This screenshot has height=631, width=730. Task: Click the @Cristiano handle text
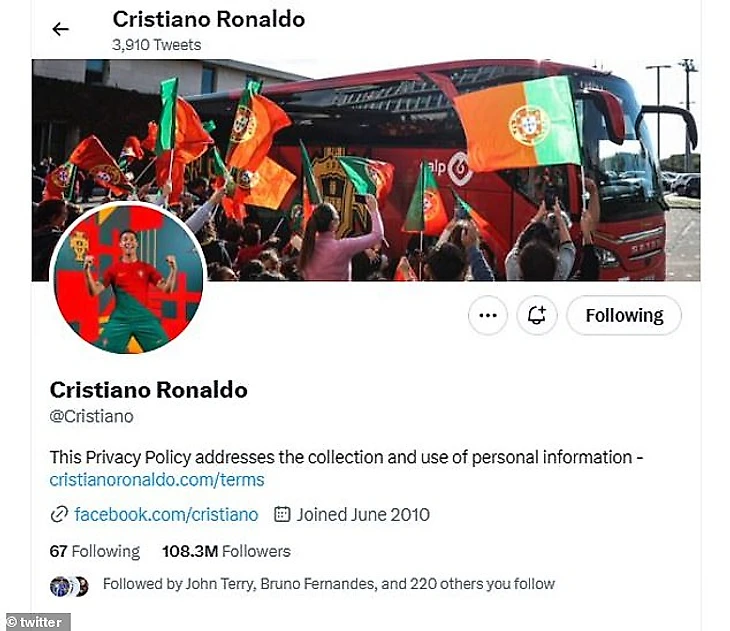(x=91, y=416)
